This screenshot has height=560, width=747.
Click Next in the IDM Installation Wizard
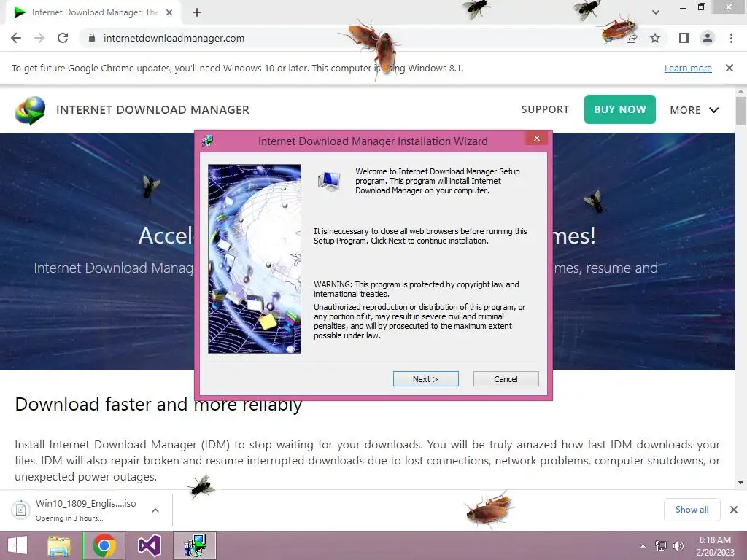click(425, 379)
